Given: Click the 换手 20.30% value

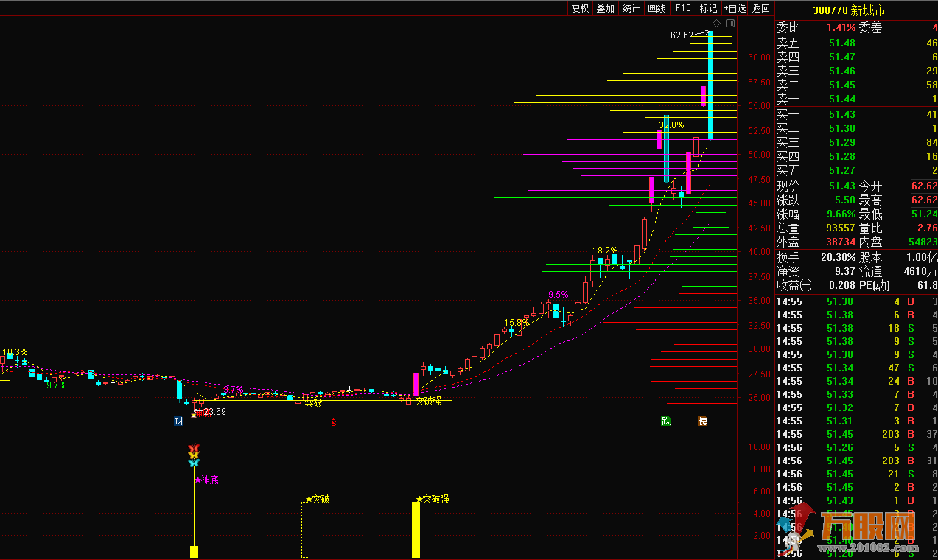Looking at the screenshot, I should coord(838,258).
